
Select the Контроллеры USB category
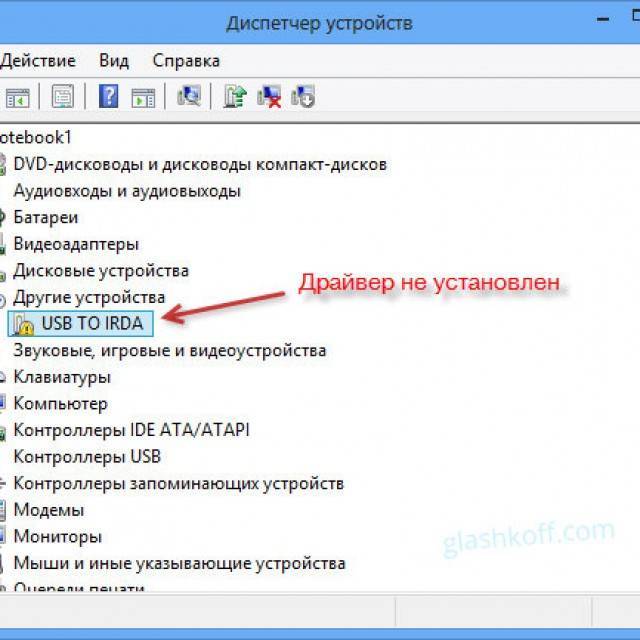pos(87,457)
